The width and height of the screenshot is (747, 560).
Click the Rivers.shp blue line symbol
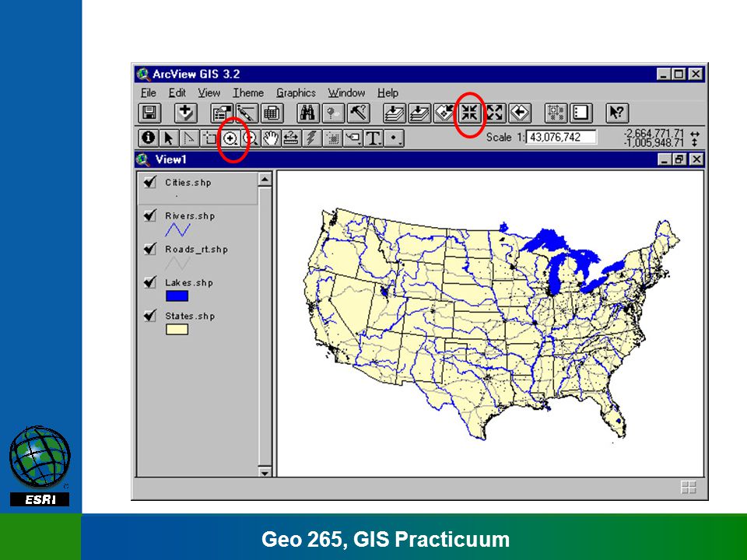pos(177,230)
